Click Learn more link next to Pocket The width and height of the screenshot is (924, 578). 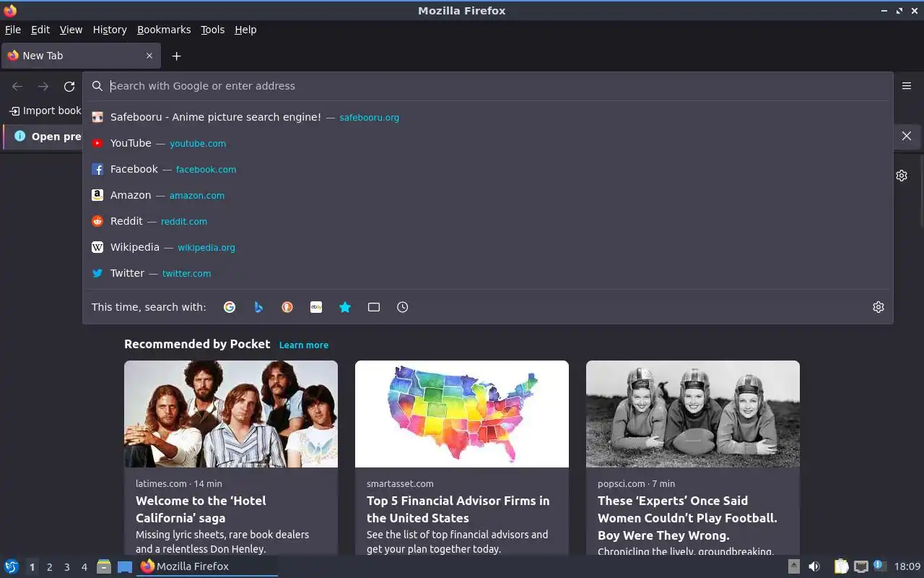tap(304, 345)
